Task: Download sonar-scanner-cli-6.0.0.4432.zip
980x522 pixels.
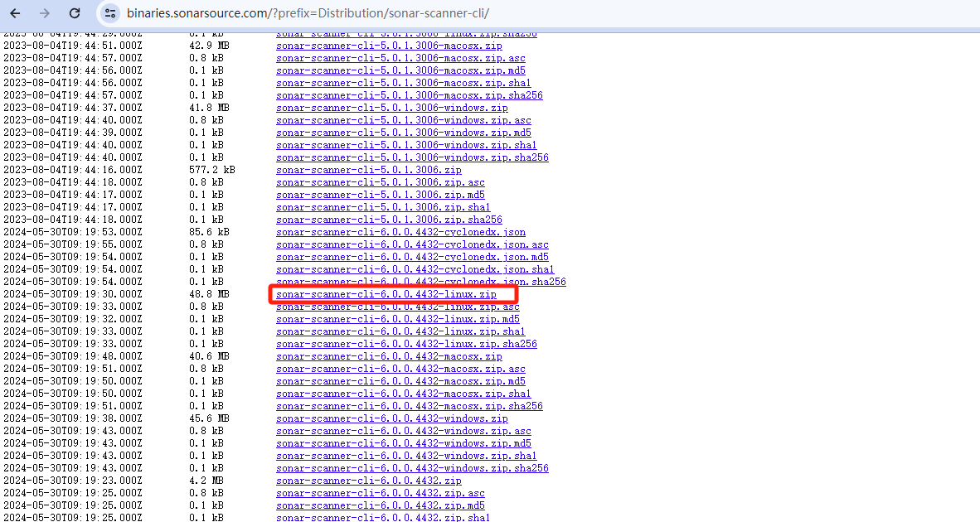Action: click(369, 481)
